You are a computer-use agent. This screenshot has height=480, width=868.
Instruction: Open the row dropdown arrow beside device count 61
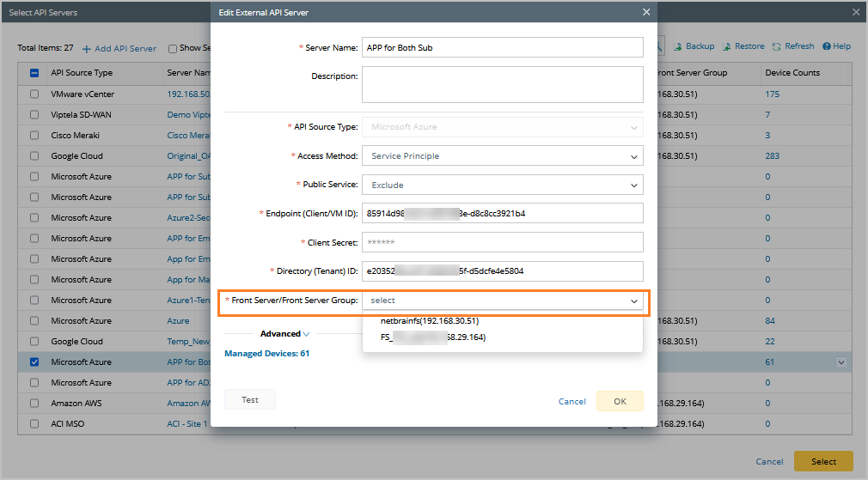click(x=841, y=362)
